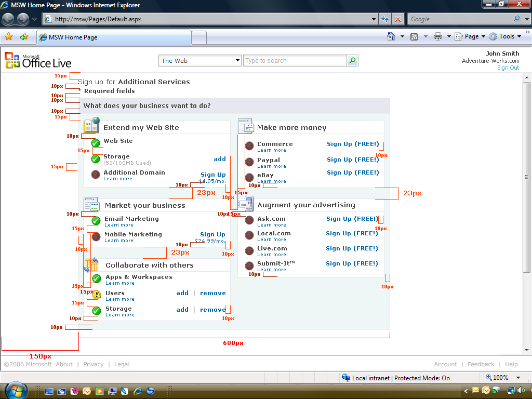
Task: Click the green checkmark beside Web Site
Action: (x=96, y=143)
